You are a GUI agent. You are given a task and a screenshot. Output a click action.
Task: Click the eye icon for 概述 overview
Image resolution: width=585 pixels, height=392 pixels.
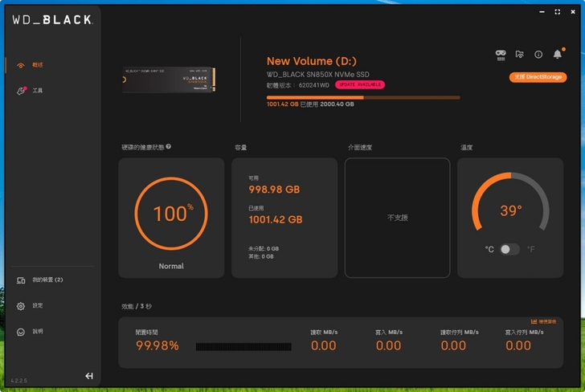[x=21, y=64]
